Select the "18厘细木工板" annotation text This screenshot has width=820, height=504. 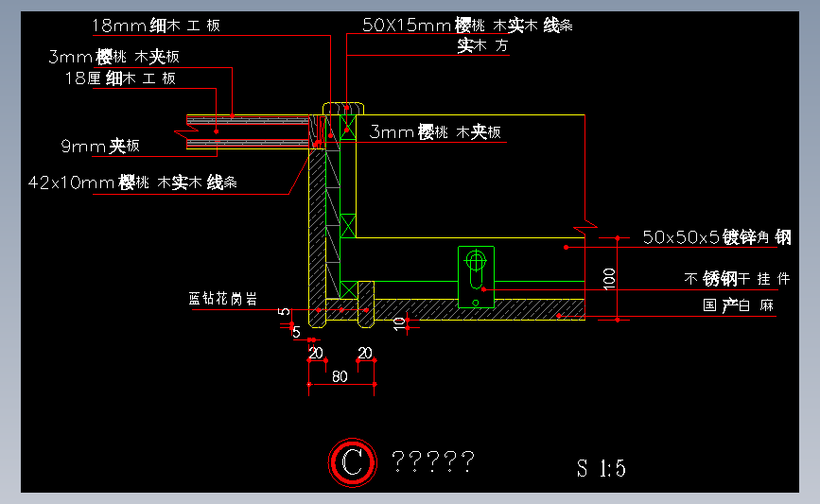click(x=120, y=78)
